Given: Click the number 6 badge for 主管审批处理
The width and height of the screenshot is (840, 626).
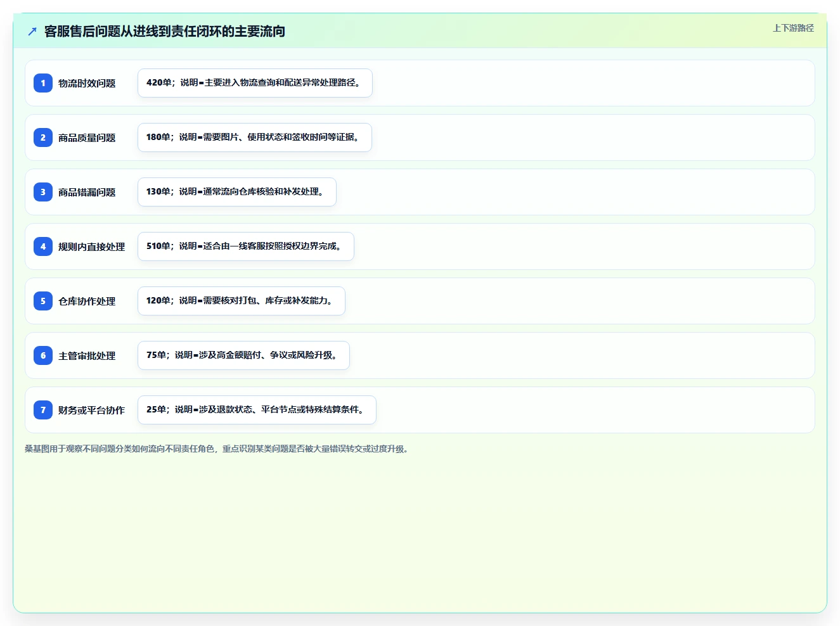Looking at the screenshot, I should (43, 355).
